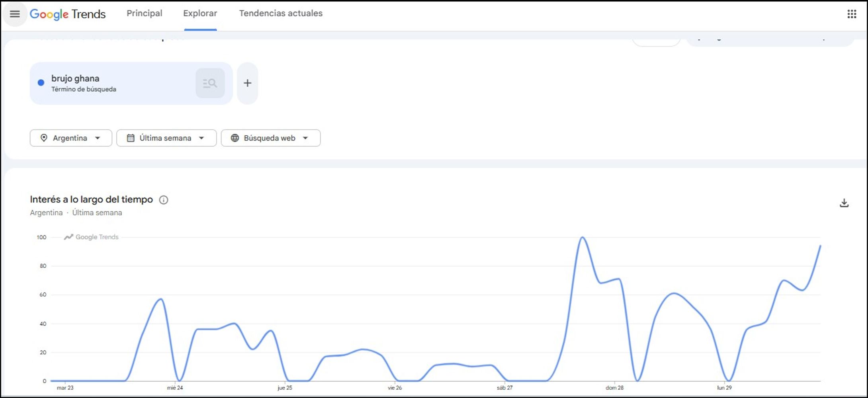868x398 pixels.
Task: Click the sáb 27 date label
Action: tap(504, 388)
